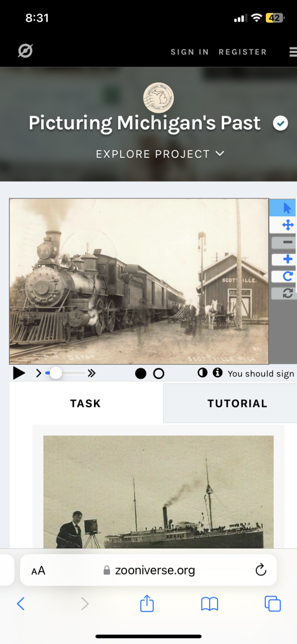Zoom in with the plus button
Image resolution: width=297 pixels, height=644 pixels.
[287, 259]
